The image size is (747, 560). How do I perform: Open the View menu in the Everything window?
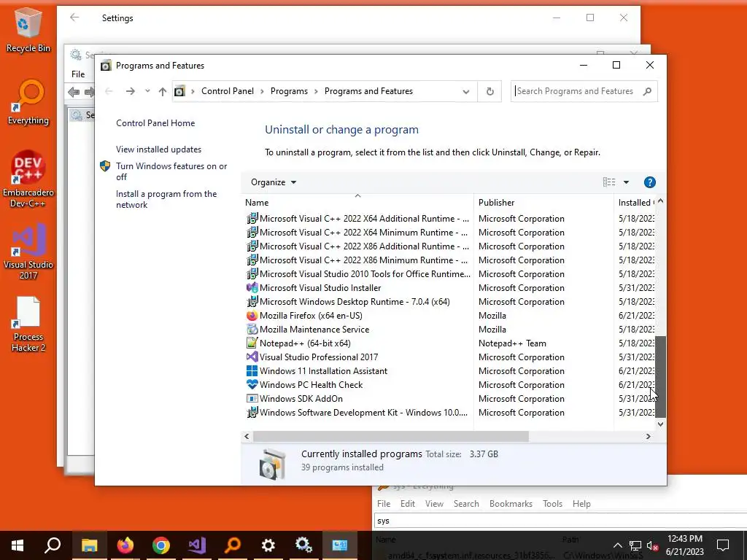click(434, 504)
